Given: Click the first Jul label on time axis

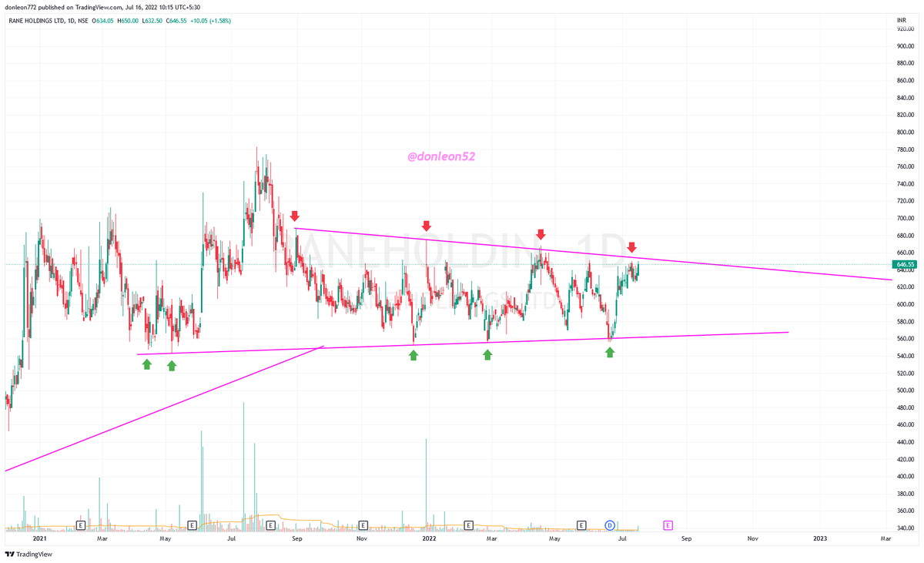Looking at the screenshot, I should point(231,540).
